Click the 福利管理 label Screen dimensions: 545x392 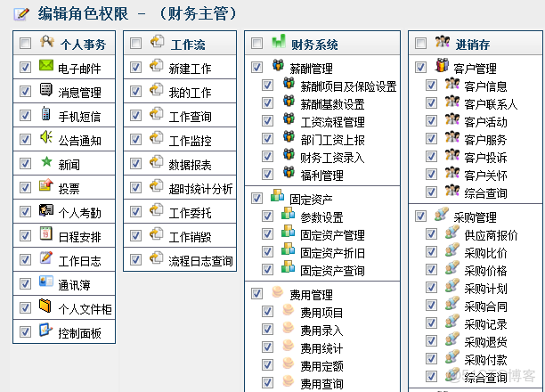click(x=322, y=176)
